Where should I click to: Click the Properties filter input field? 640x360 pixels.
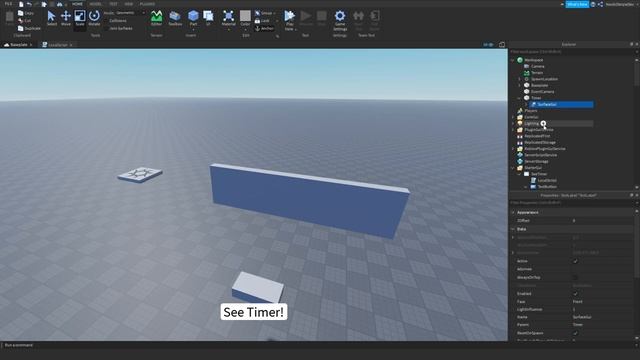[x=571, y=203]
